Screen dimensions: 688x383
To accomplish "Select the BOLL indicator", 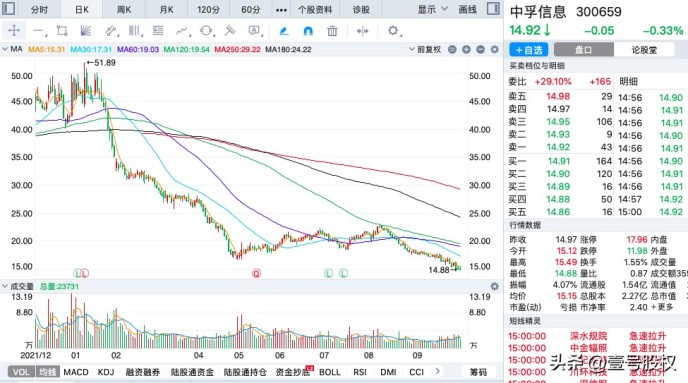I will click(330, 372).
